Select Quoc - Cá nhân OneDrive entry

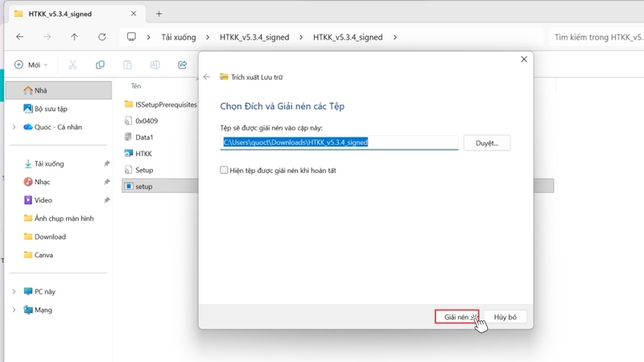(59, 127)
